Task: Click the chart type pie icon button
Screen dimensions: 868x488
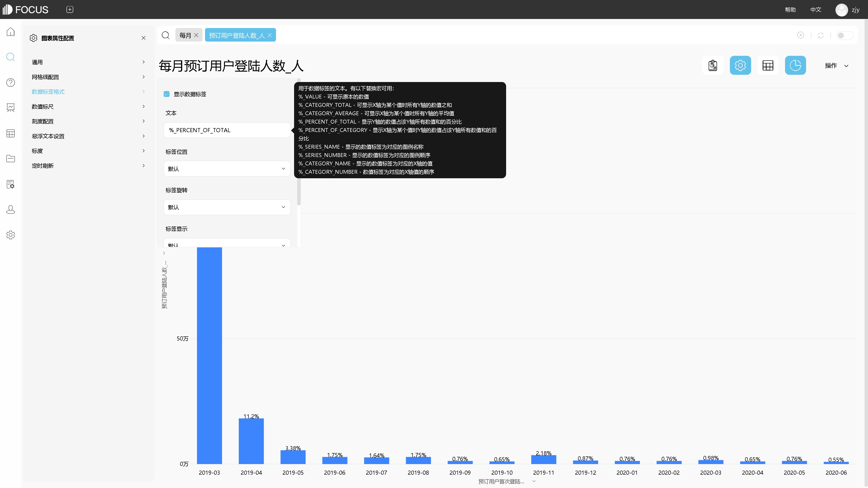Action: (x=795, y=65)
